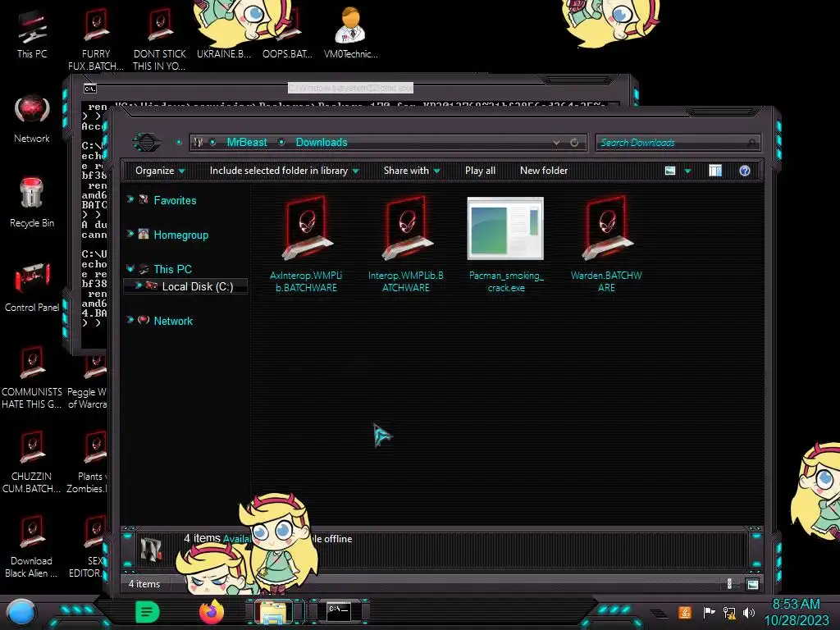Expand Local Disk (C:) tree node
Image resolution: width=840 pixels, height=630 pixels.
click(x=138, y=285)
